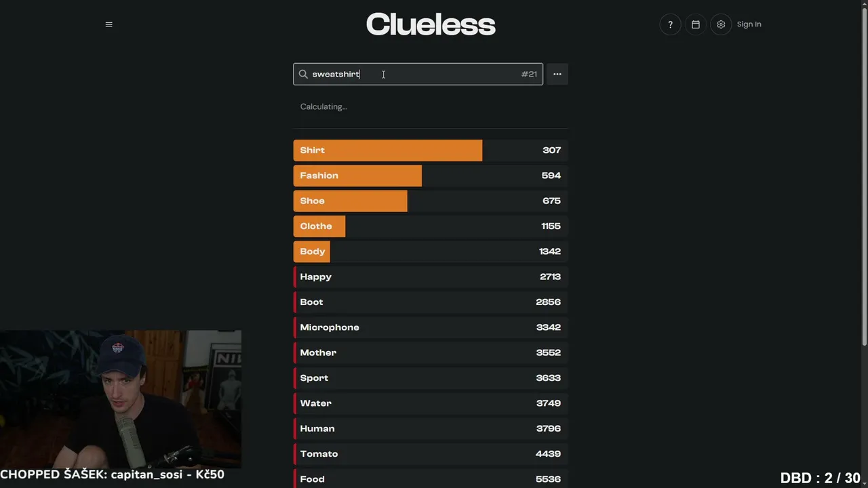Select the Tomato guess row
868x488 pixels.
[x=431, y=454]
